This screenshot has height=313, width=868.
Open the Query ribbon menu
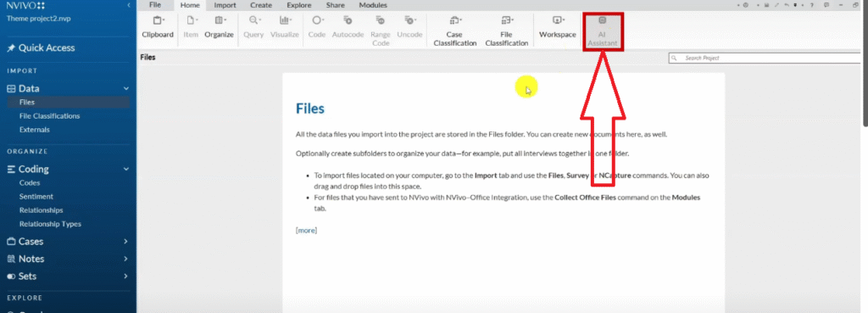click(x=253, y=26)
